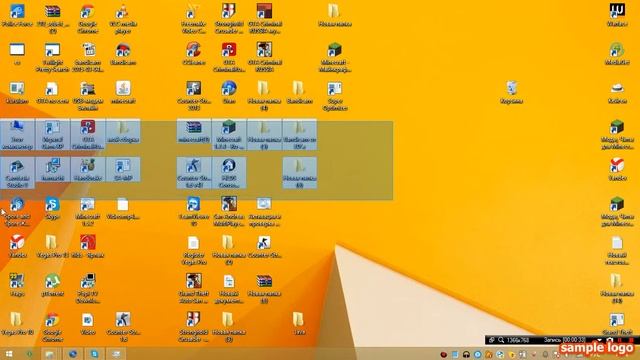Image resolution: width=640 pixels, height=360 pixels.
Task: Open the Bandicam folder beside Super Optimizer
Action: coord(299,92)
